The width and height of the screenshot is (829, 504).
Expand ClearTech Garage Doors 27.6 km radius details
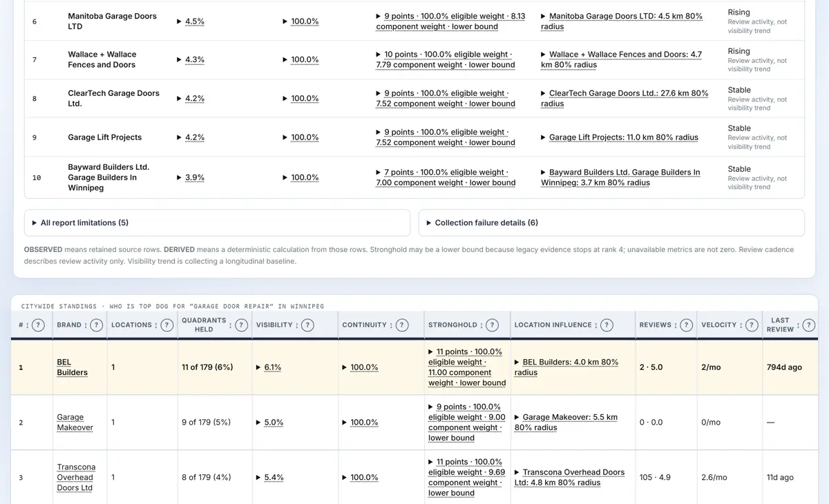625,98
